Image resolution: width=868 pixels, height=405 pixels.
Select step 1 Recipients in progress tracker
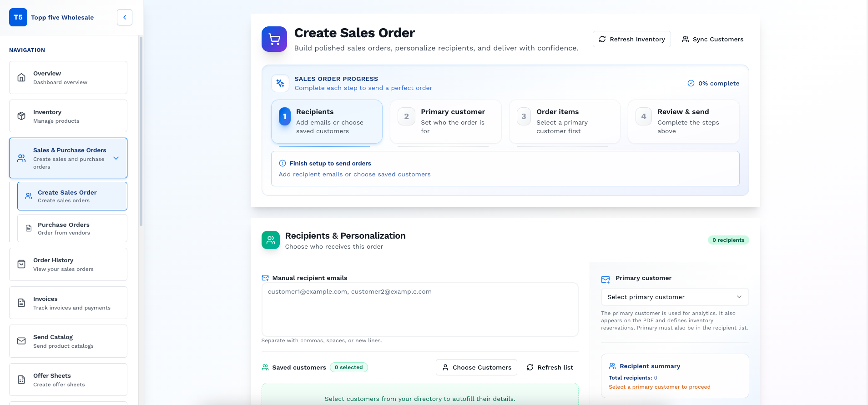point(327,121)
